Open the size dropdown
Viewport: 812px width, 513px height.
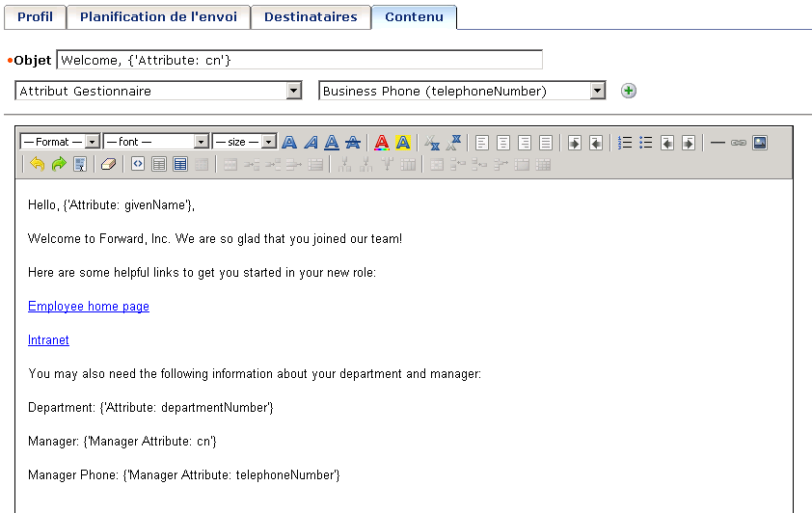(x=244, y=142)
